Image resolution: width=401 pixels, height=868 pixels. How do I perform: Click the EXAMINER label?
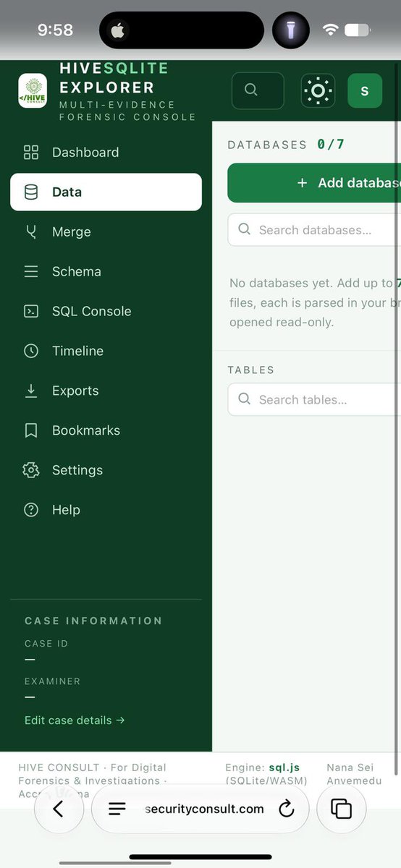[x=53, y=681]
